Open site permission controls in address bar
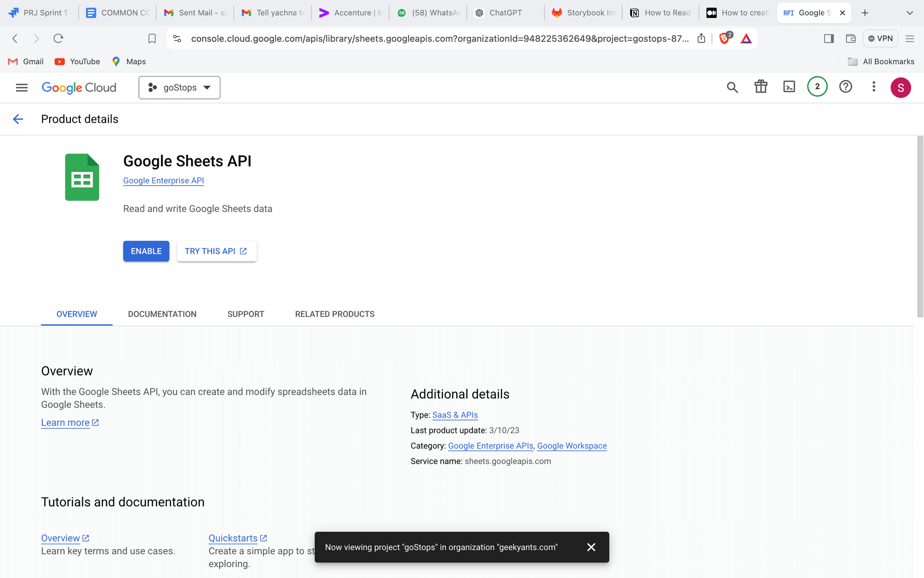Image resolution: width=924 pixels, height=578 pixels. pyautogui.click(x=177, y=38)
